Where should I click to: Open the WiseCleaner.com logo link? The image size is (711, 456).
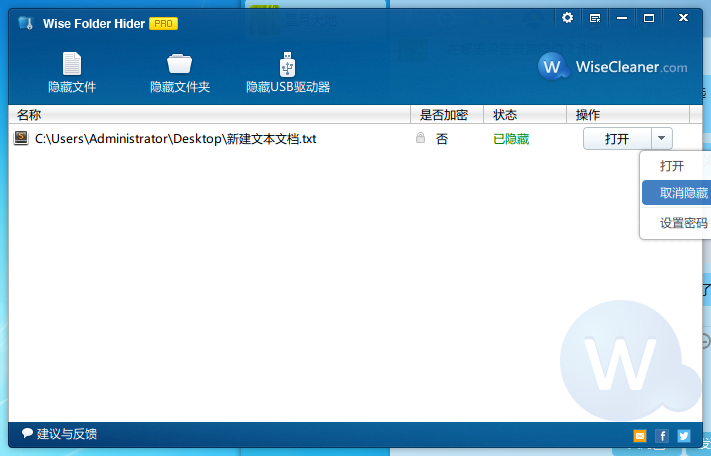612,67
